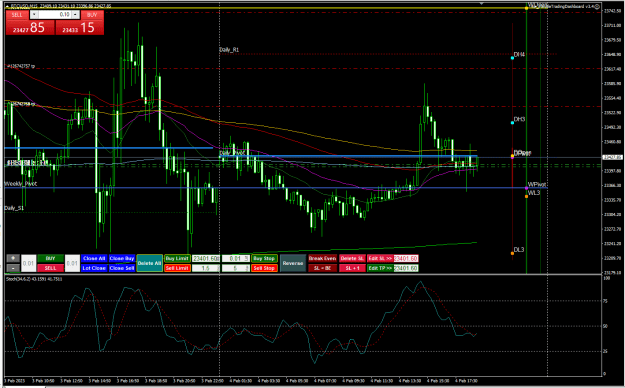
Task: Click the chart shift triangle marker at top
Action: point(482,4)
